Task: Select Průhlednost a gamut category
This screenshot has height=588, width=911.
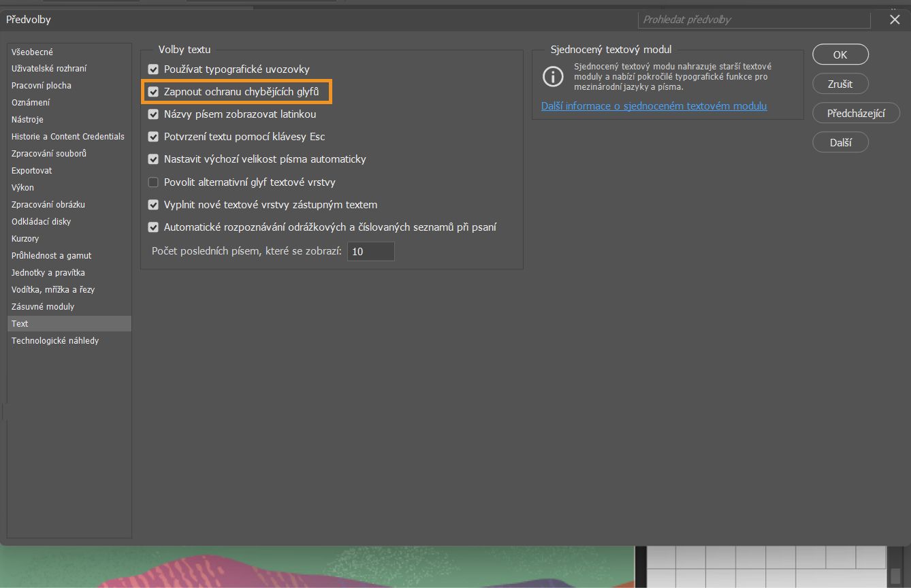Action: [x=69, y=256]
